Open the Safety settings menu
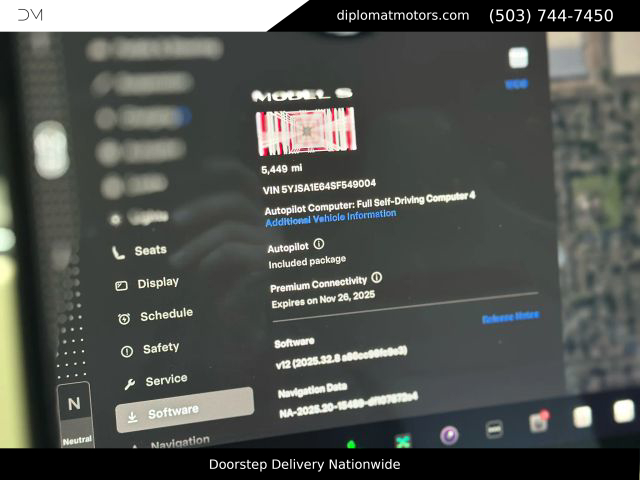Viewport: 640px width, 480px height. click(x=150, y=349)
